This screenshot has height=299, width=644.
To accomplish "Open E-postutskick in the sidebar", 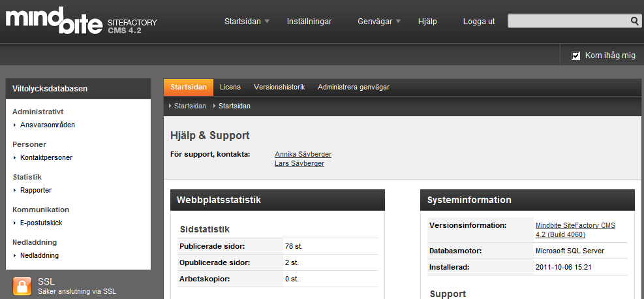I will click(x=41, y=223).
